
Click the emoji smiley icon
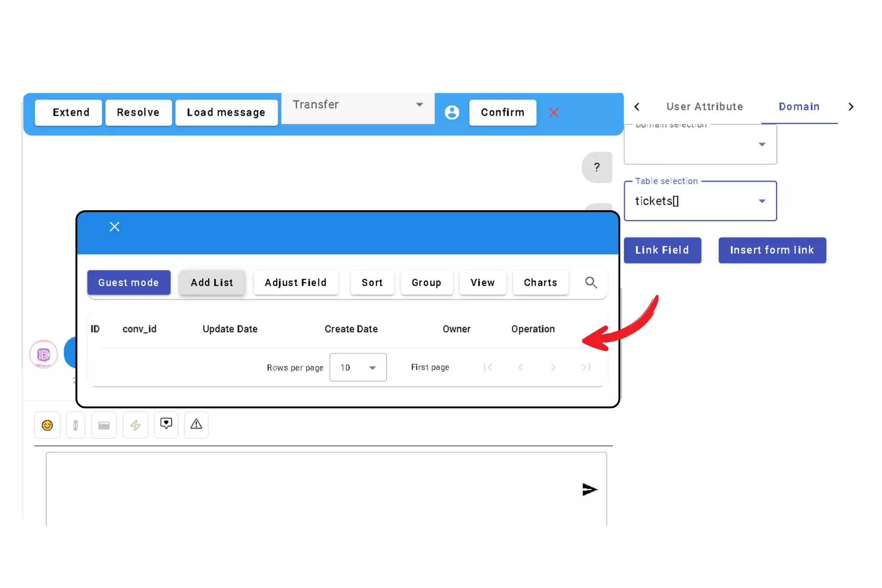point(48,425)
